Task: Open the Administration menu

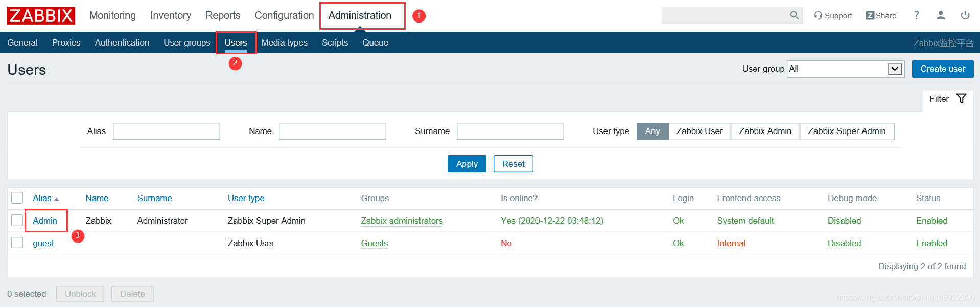Action: point(360,15)
